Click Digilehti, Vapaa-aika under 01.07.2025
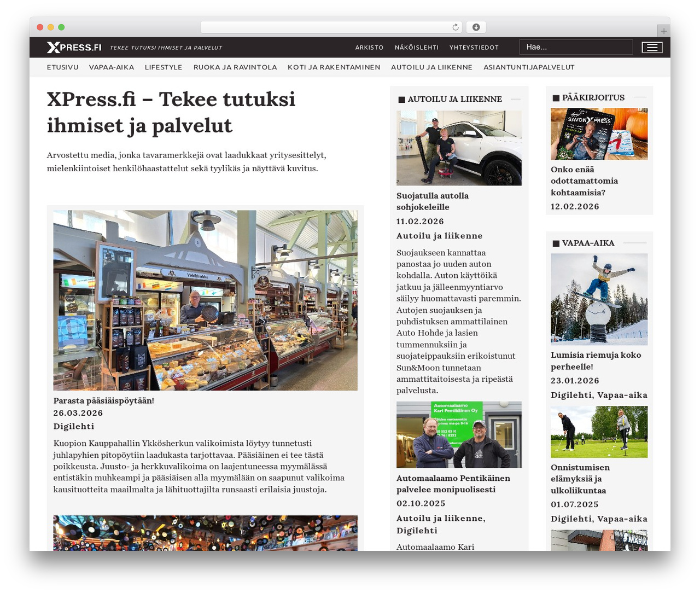Screen dimensions: 700x593 click(599, 519)
